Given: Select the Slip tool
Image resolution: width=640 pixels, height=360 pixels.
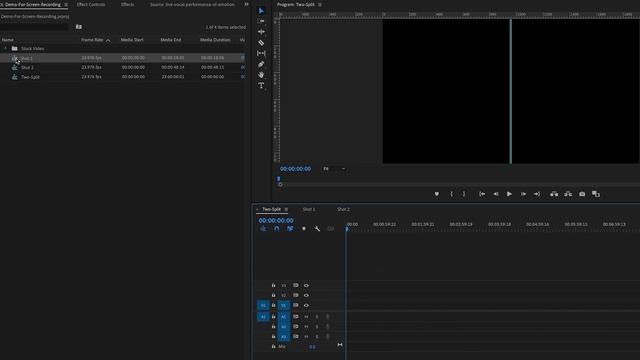Looking at the screenshot, I should (x=261, y=53).
